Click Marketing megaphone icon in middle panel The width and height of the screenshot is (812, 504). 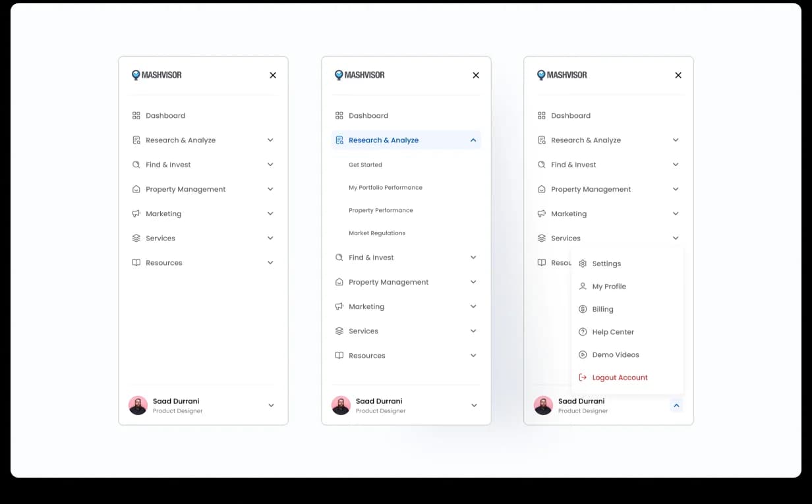click(339, 306)
